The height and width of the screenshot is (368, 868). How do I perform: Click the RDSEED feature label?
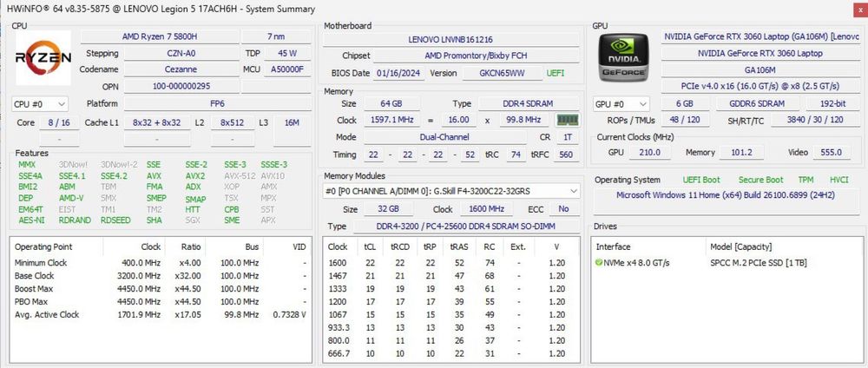coord(115,220)
